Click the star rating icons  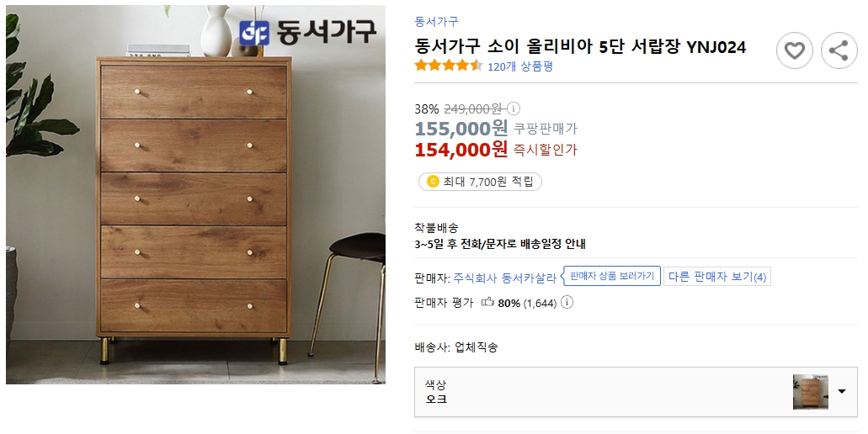coord(448,66)
